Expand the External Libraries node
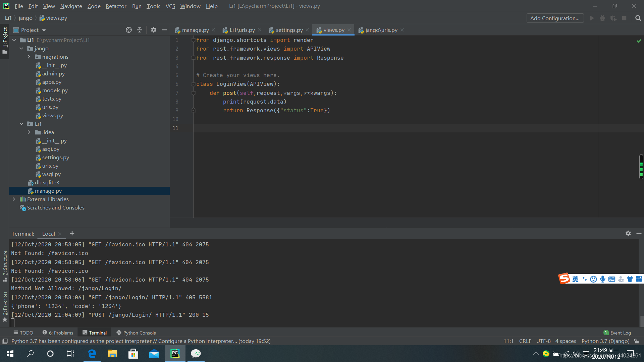This screenshot has height=362, width=644. point(14,199)
